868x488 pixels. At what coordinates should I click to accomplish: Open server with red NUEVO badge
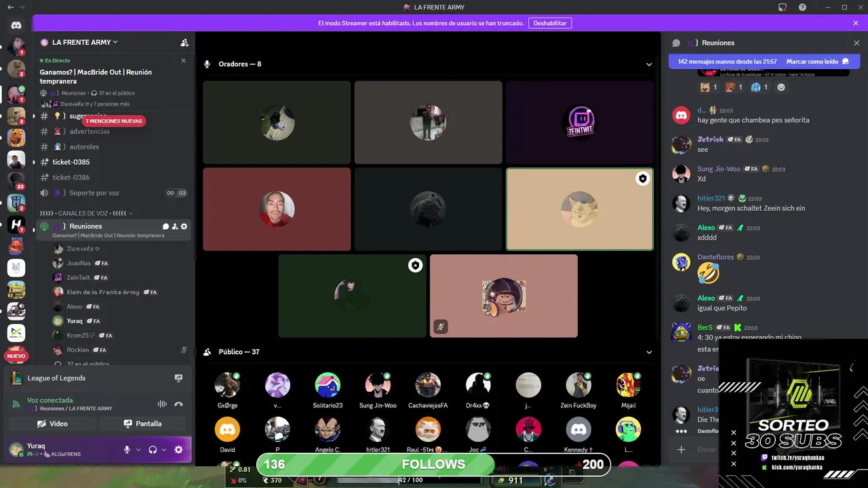coord(16,354)
